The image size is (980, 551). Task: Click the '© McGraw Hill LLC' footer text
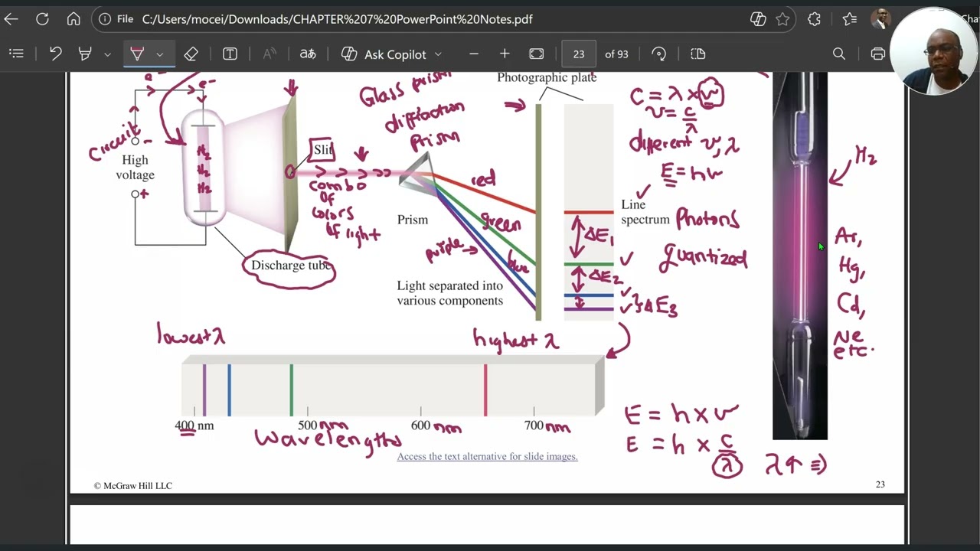point(133,485)
